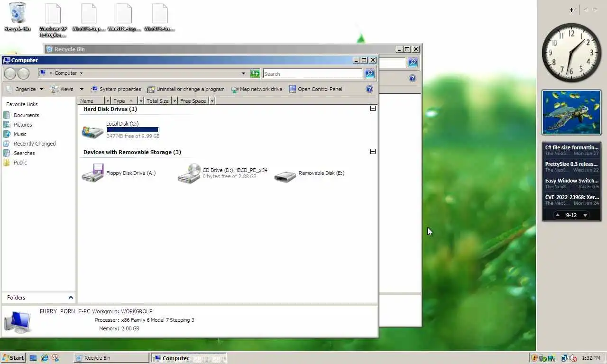Click the analog clock gadget
The height and width of the screenshot is (364, 607).
pyautogui.click(x=571, y=53)
